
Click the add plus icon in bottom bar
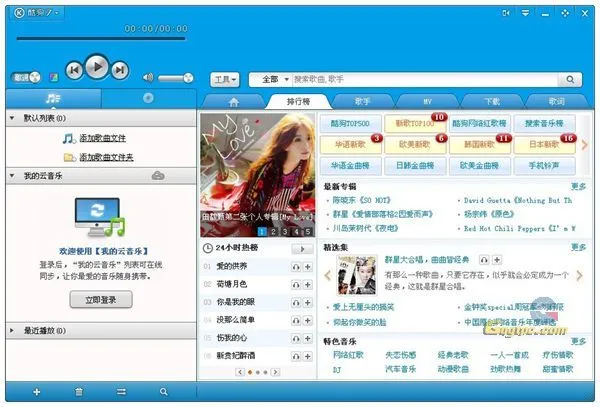point(37,392)
